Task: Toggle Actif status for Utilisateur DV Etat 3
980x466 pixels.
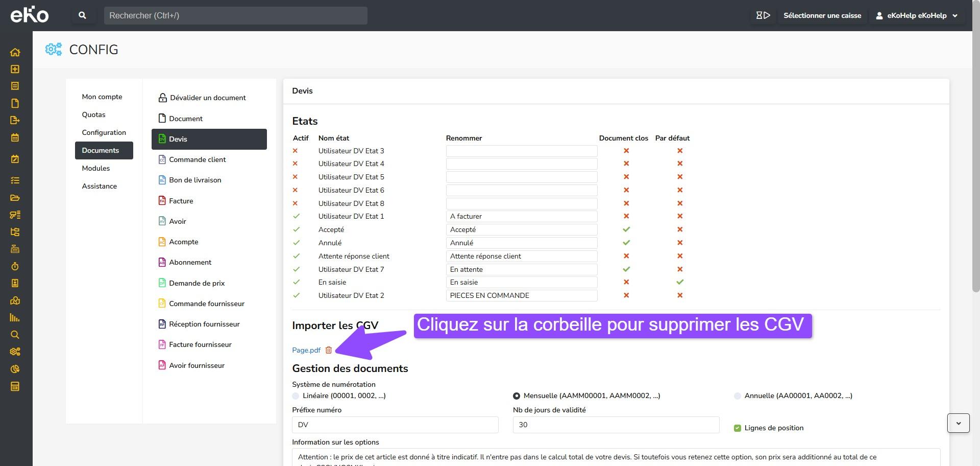Action: 295,151
